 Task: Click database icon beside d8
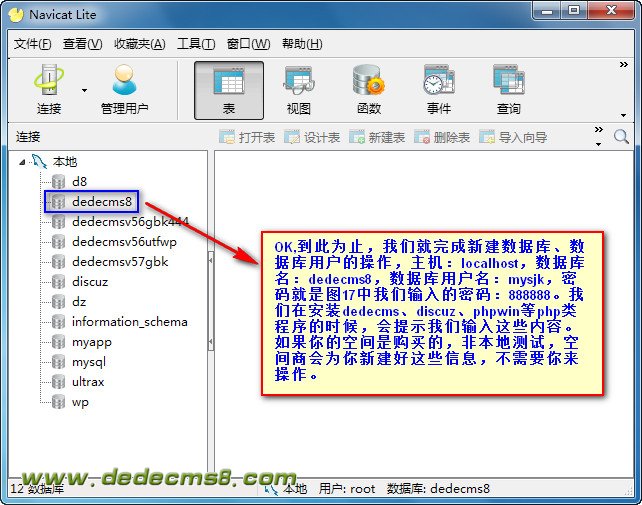59,181
